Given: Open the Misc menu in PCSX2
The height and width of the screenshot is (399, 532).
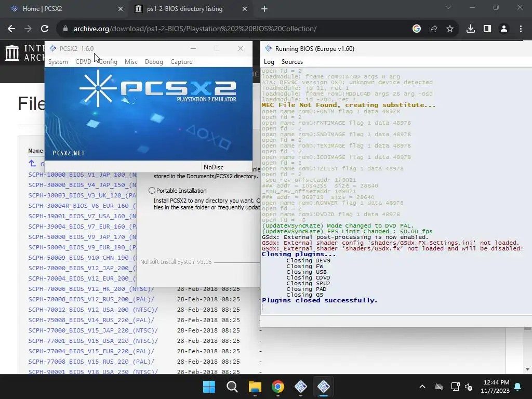Looking at the screenshot, I should (131, 62).
